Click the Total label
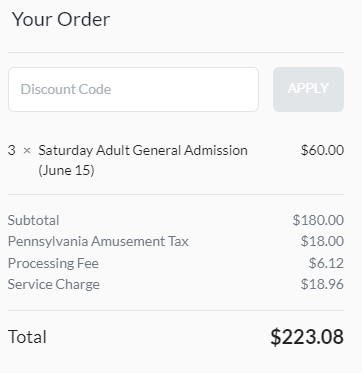The height and width of the screenshot is (373, 362). [x=27, y=337]
